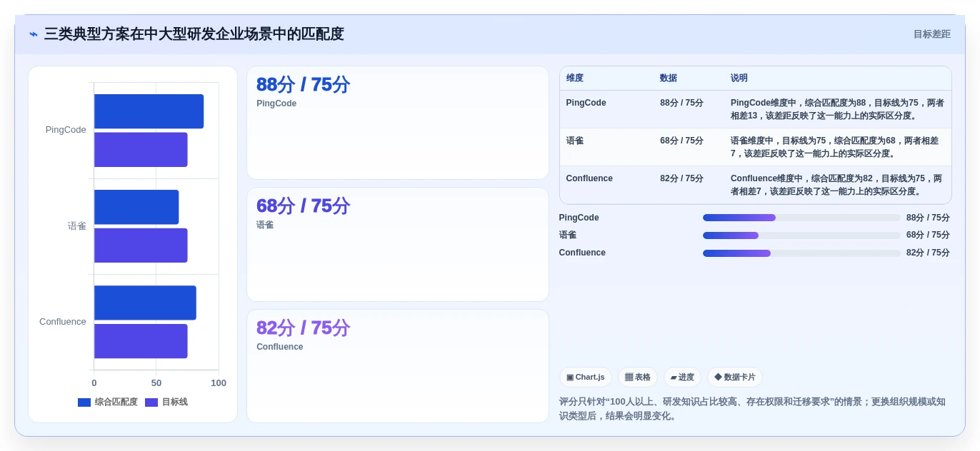The image size is (980, 451).
Task: Select the 表格 tag chip
Action: click(637, 377)
